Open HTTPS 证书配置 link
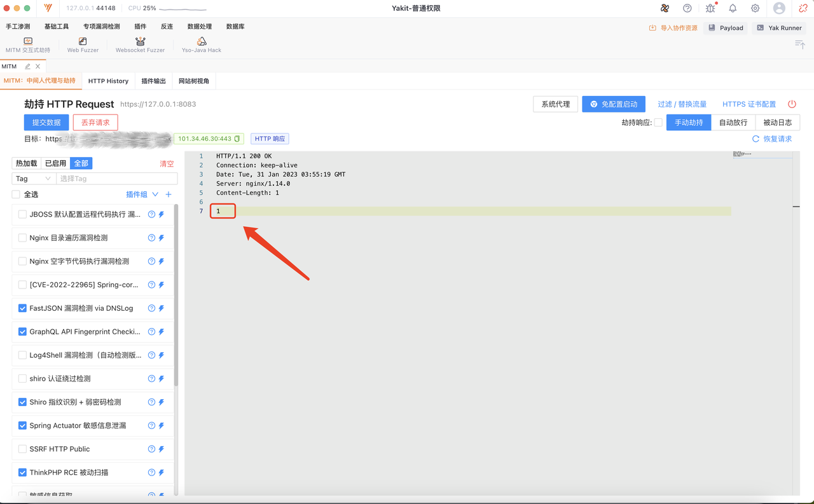The height and width of the screenshot is (504, 814). [x=749, y=104]
